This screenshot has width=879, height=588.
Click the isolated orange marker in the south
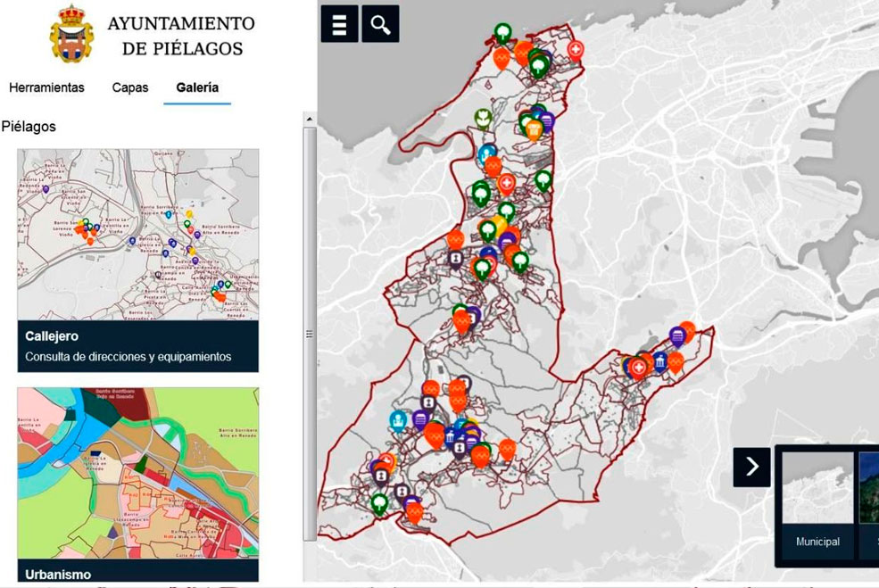507,448
